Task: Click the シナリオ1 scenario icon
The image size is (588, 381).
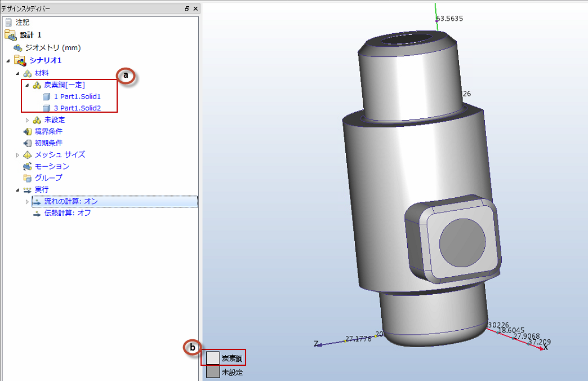Action: coord(20,60)
